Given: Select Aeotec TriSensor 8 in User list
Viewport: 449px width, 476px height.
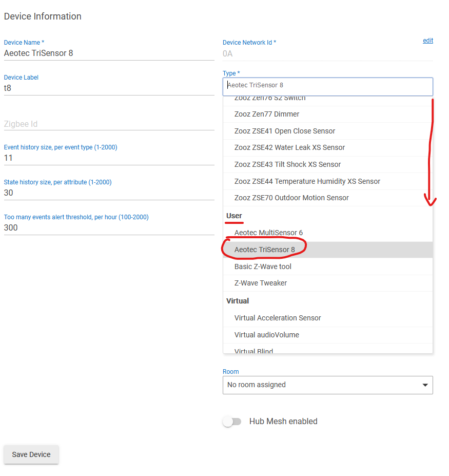Looking at the screenshot, I should coord(328,250).
